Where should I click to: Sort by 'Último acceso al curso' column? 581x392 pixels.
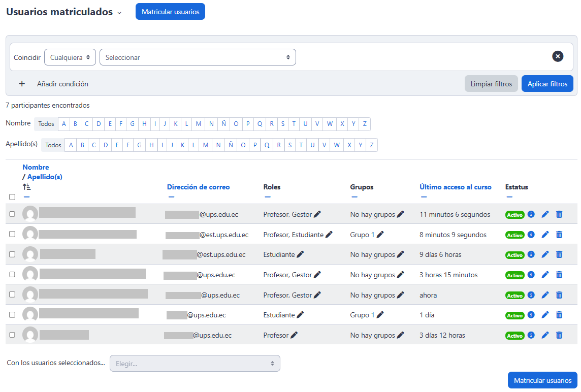(x=455, y=187)
